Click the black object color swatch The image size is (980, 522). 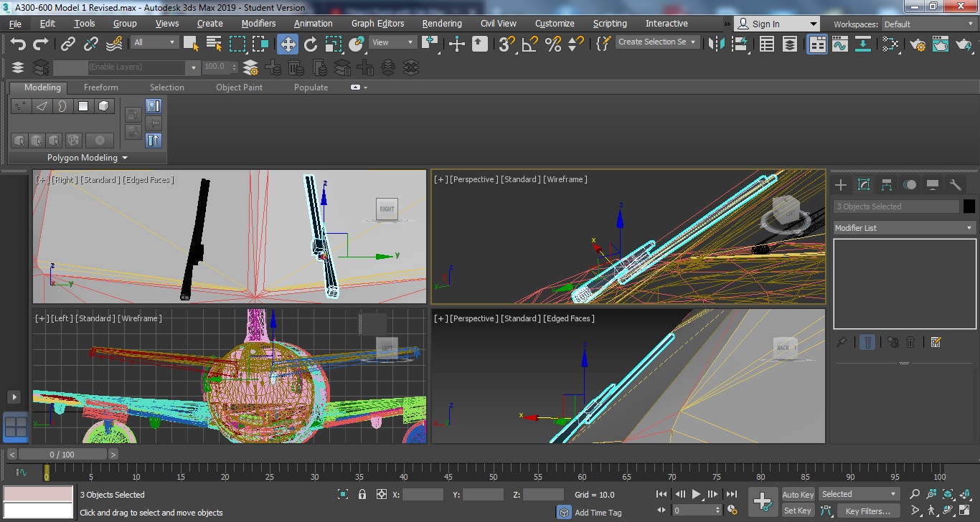tap(969, 207)
